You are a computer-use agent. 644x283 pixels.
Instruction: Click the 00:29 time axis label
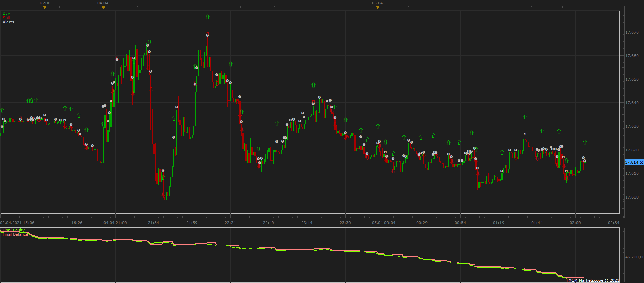[x=422, y=223]
